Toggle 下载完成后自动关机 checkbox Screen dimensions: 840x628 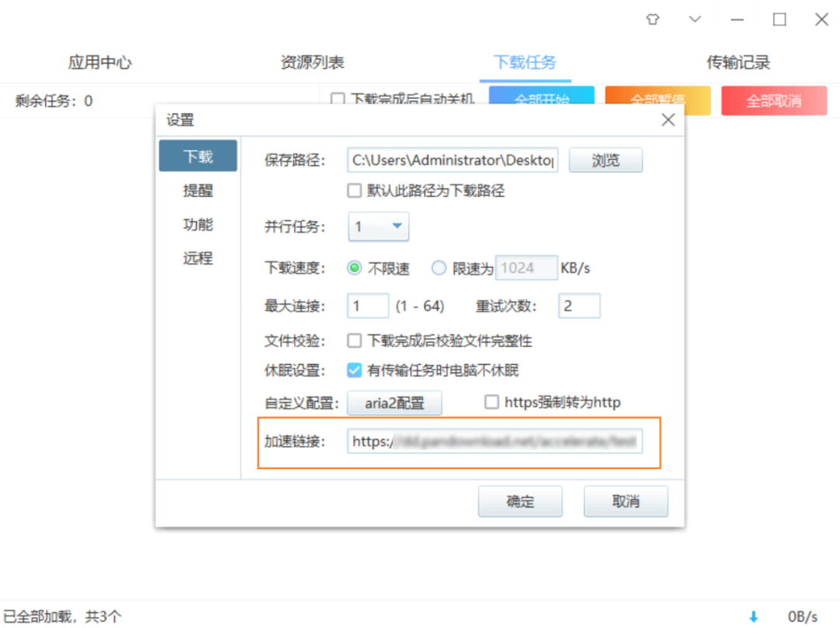tap(338, 99)
